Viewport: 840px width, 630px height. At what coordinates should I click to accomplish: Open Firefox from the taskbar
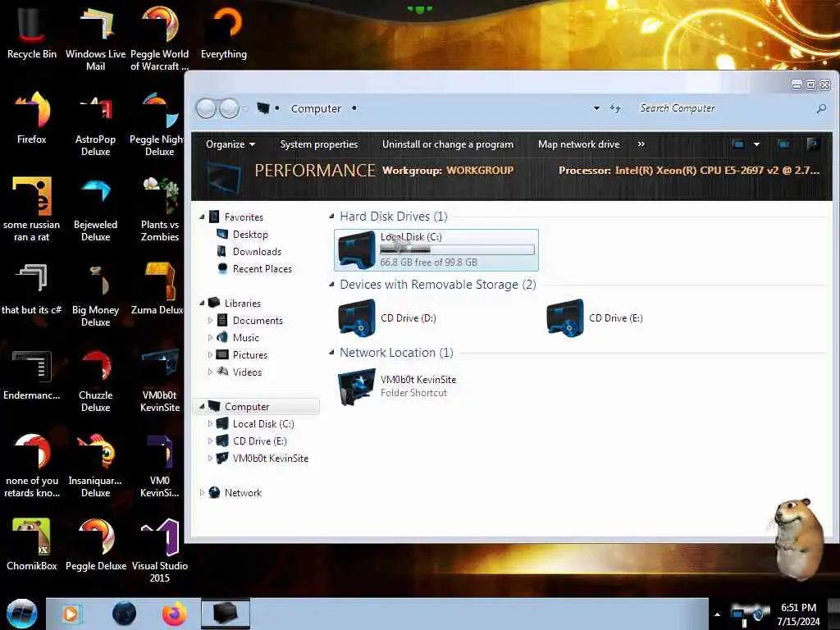[x=174, y=614]
